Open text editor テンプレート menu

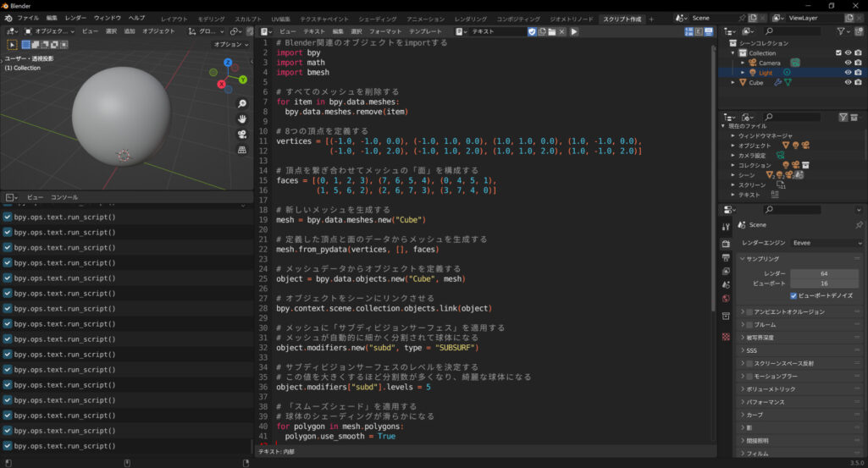click(x=425, y=31)
